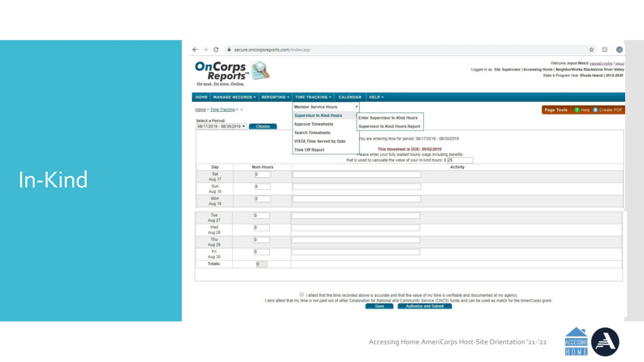Click the hourly wage input field
644x362 pixels.
click(x=460, y=160)
